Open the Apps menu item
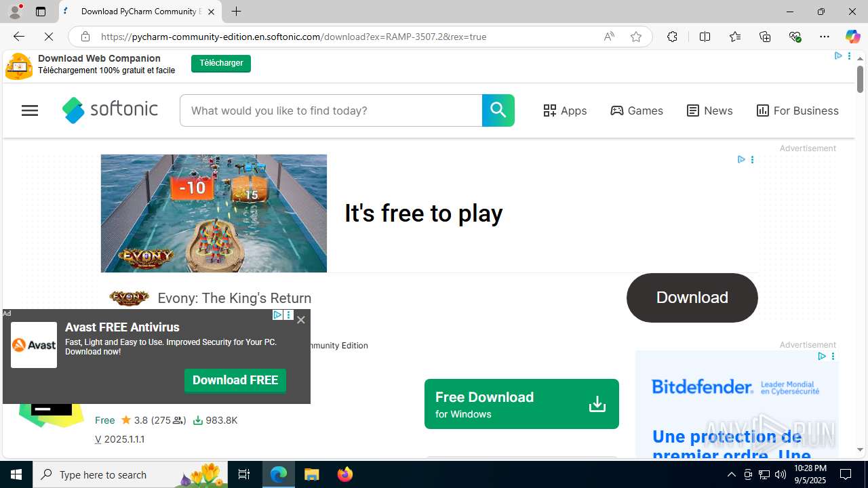This screenshot has height=488, width=868. point(565,110)
